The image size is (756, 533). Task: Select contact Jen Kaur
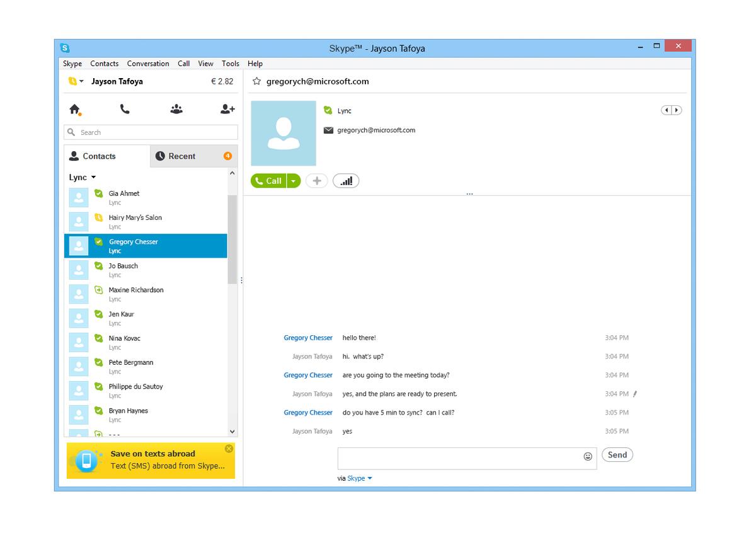coord(146,318)
